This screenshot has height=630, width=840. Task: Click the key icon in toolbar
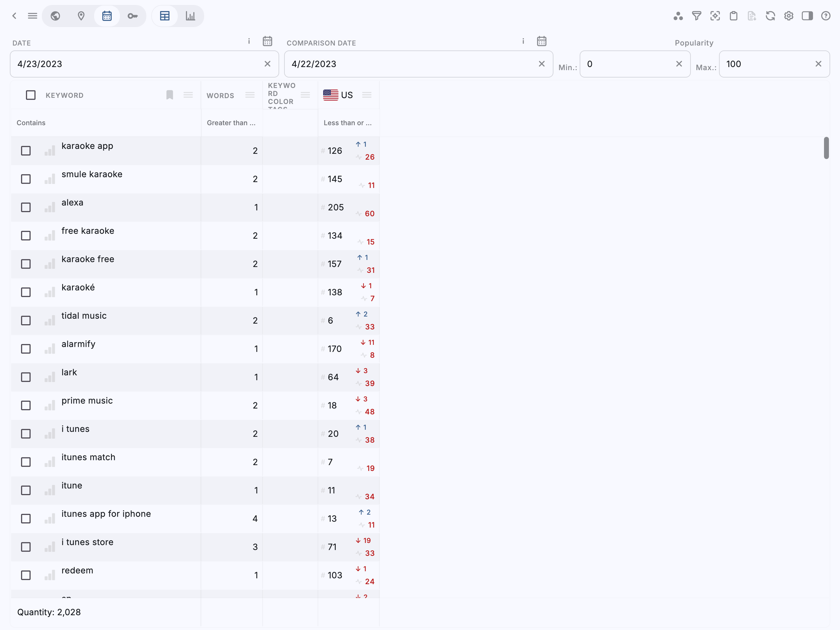tap(133, 16)
